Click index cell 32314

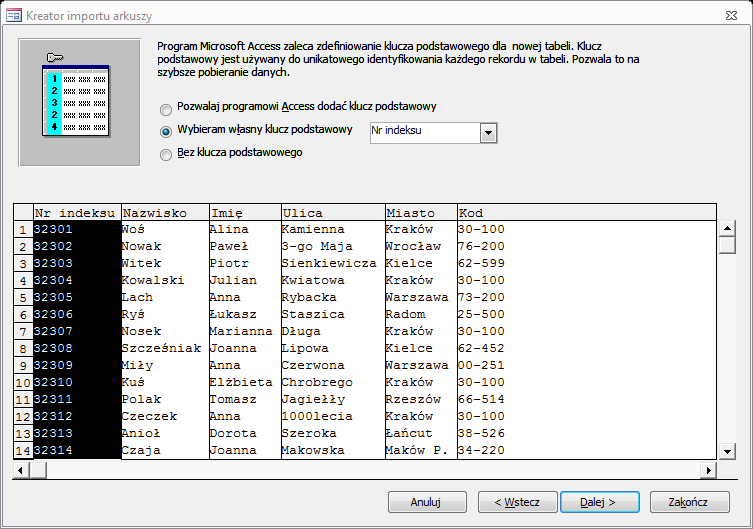pos(77,451)
